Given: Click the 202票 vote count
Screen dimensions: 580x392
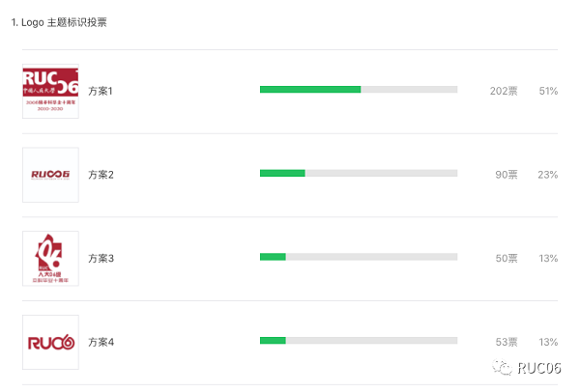Looking at the screenshot, I should click(504, 91).
